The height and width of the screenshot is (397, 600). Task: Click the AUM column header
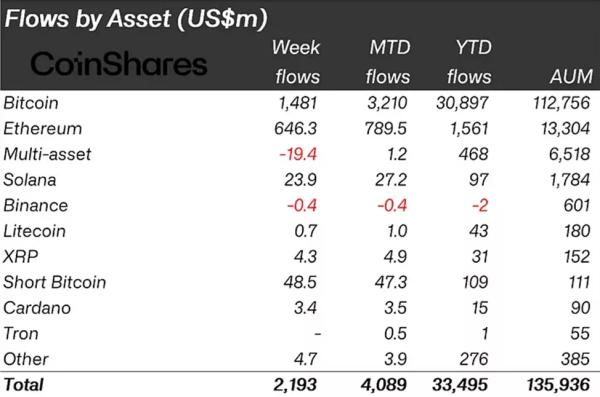coord(571,77)
